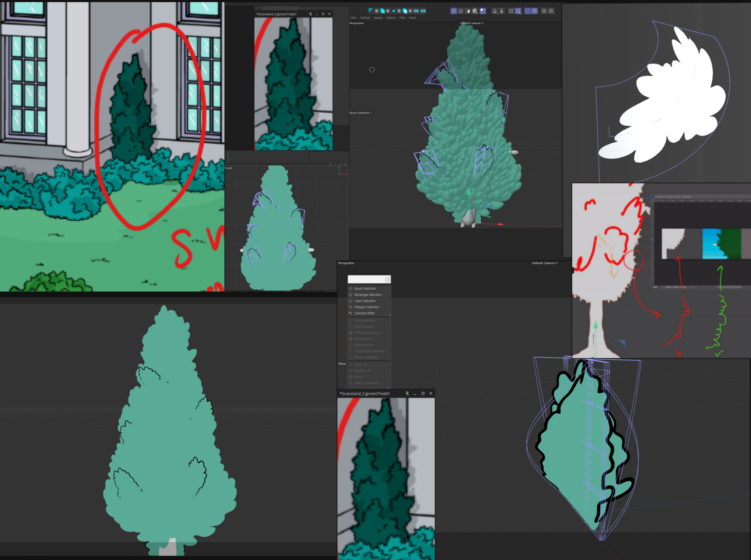This screenshot has height=560, width=751.
Task: Choose Lasso Selection from the popup
Action: [365, 301]
